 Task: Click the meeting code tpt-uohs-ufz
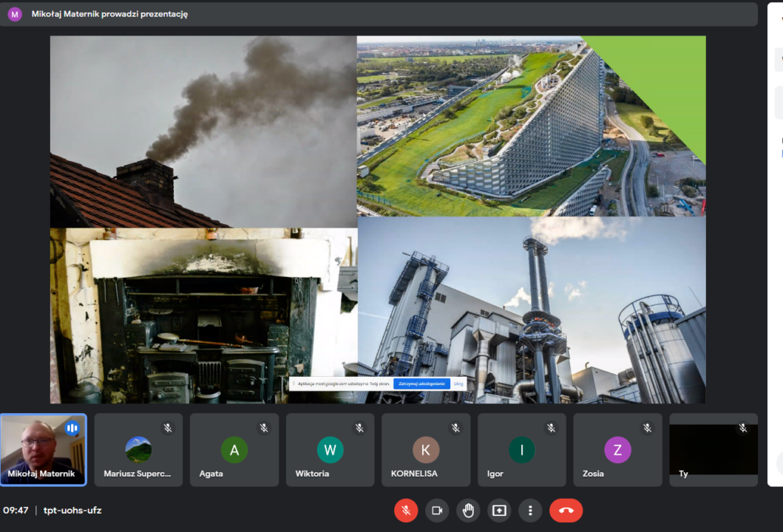coord(72,511)
